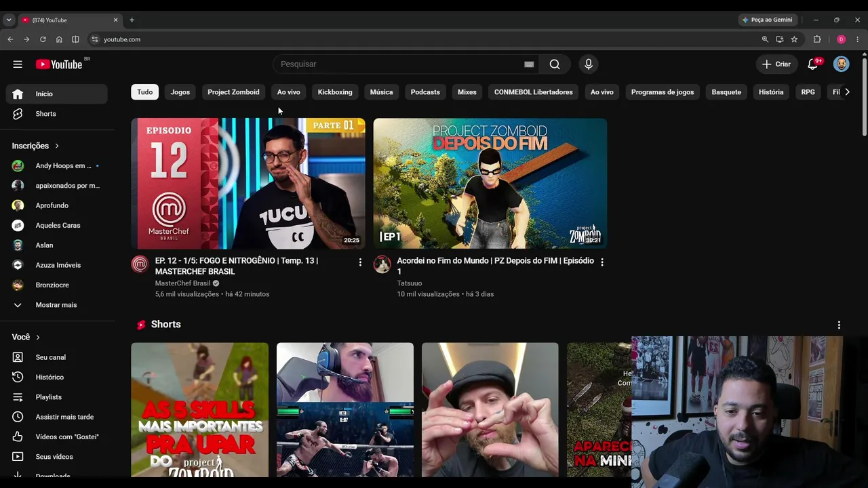Show more filter chips with the right arrow
The image size is (868, 488).
(847, 92)
